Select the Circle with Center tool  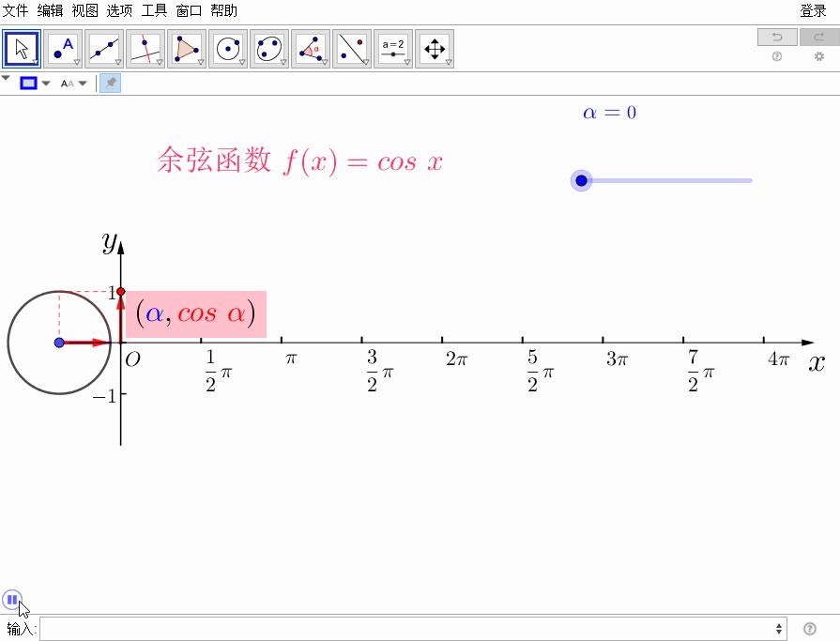point(228,48)
